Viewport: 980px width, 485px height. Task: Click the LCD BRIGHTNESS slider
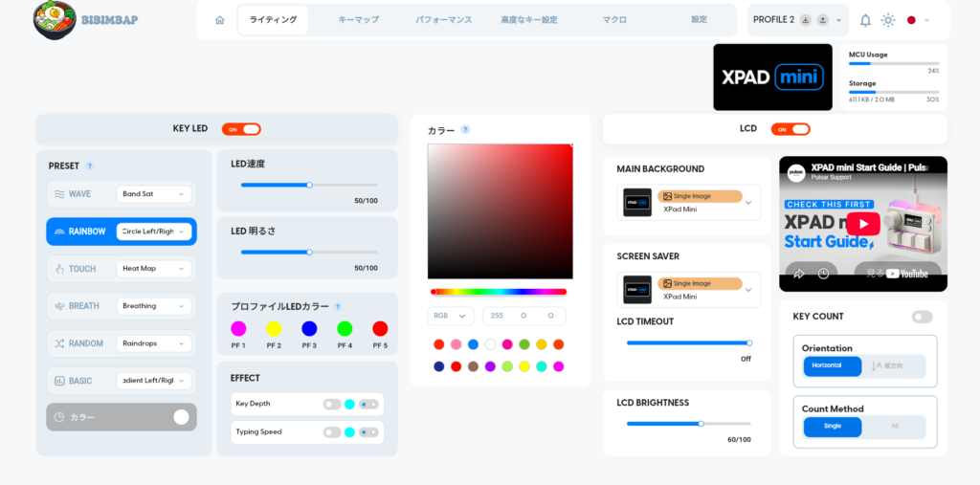[689, 424]
